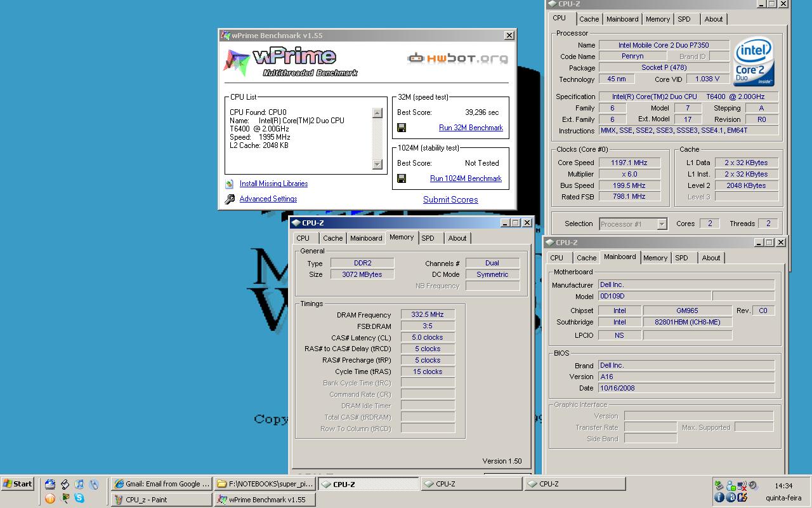Click the Submit Scores link

point(450,199)
